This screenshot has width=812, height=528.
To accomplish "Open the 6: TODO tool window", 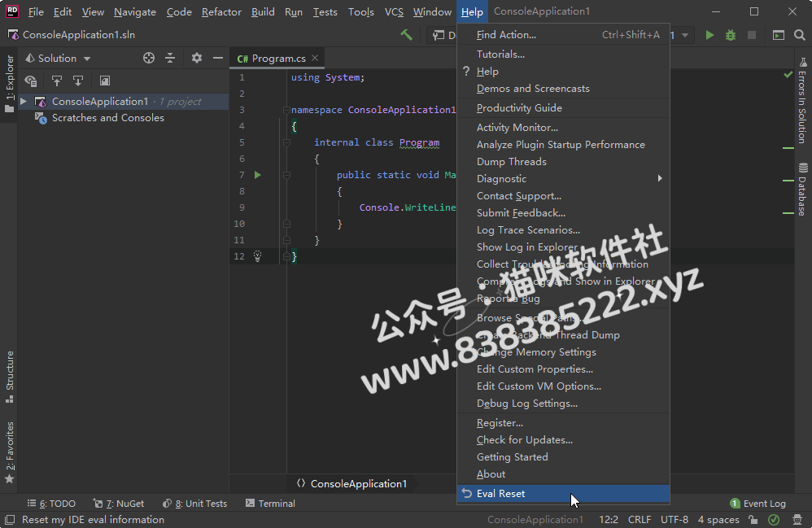I will pyautogui.click(x=52, y=504).
